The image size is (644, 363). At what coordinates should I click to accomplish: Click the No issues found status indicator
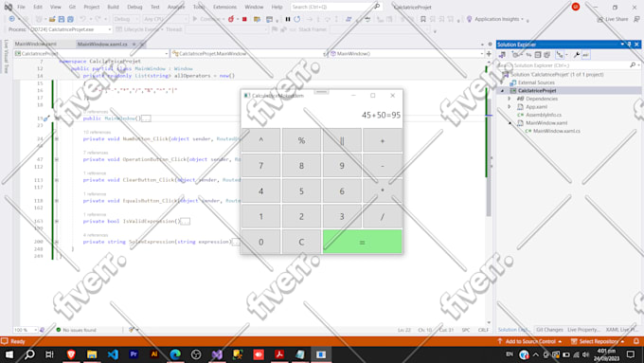tap(76, 330)
